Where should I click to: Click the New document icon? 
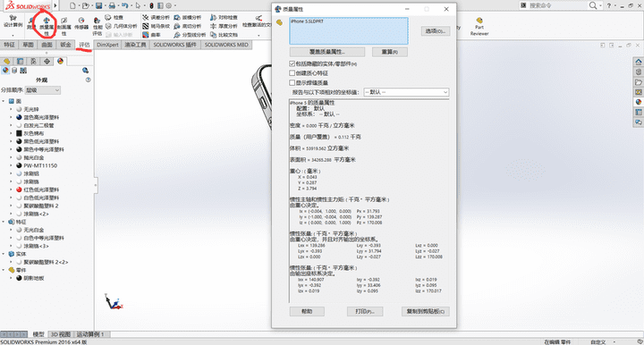(x=72, y=5)
